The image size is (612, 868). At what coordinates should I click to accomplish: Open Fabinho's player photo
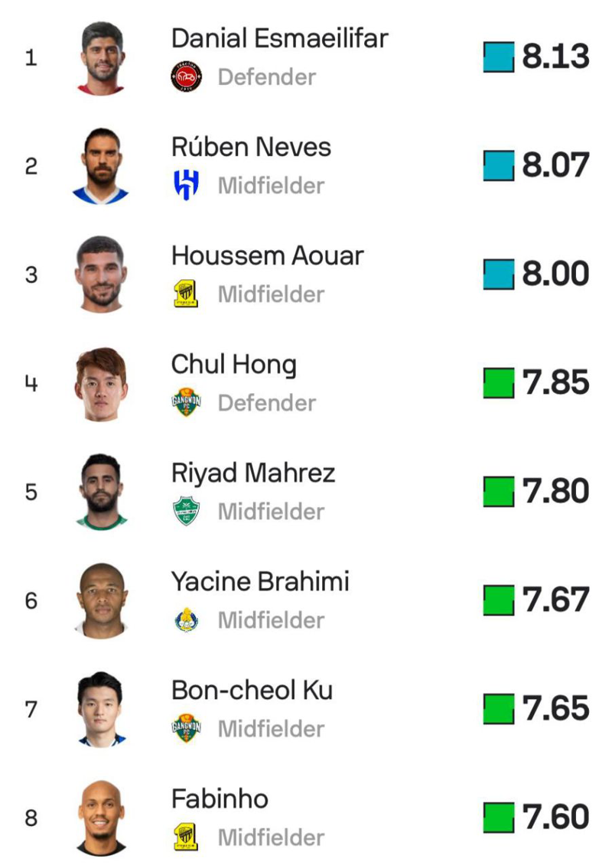[x=101, y=818]
